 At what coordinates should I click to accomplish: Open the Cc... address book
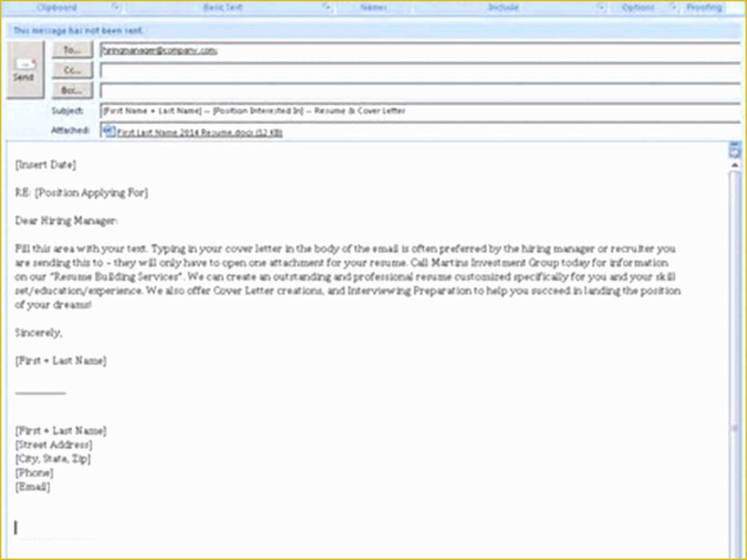coord(72,70)
